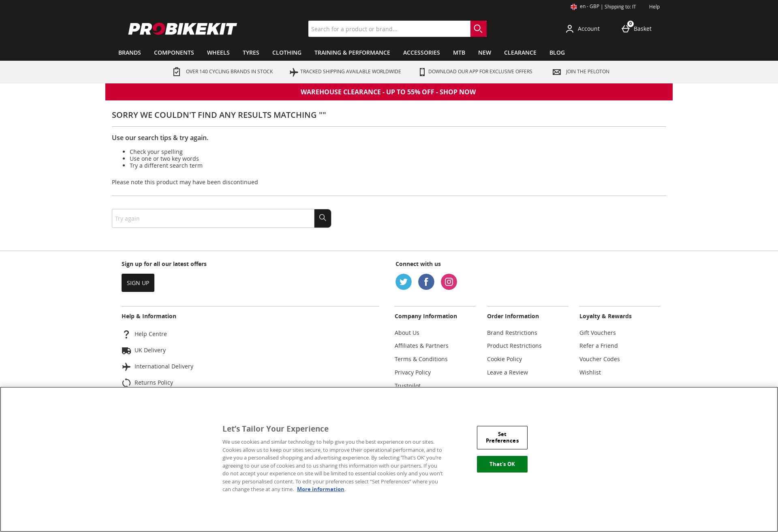778x532 pixels.
Task: Open the Brands menu
Action: coord(130,53)
